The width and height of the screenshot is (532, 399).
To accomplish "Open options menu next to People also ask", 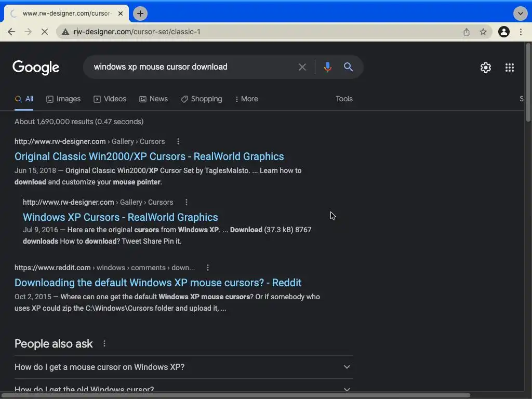I will [104, 344].
